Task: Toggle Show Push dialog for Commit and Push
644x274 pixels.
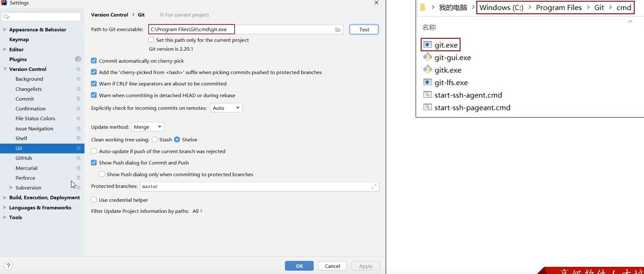Action: click(94, 163)
